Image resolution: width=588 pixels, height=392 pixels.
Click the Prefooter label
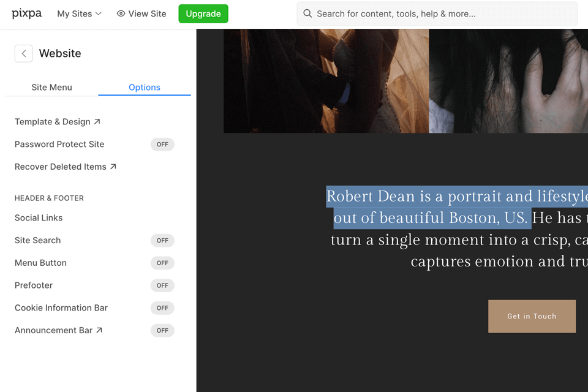click(x=34, y=285)
